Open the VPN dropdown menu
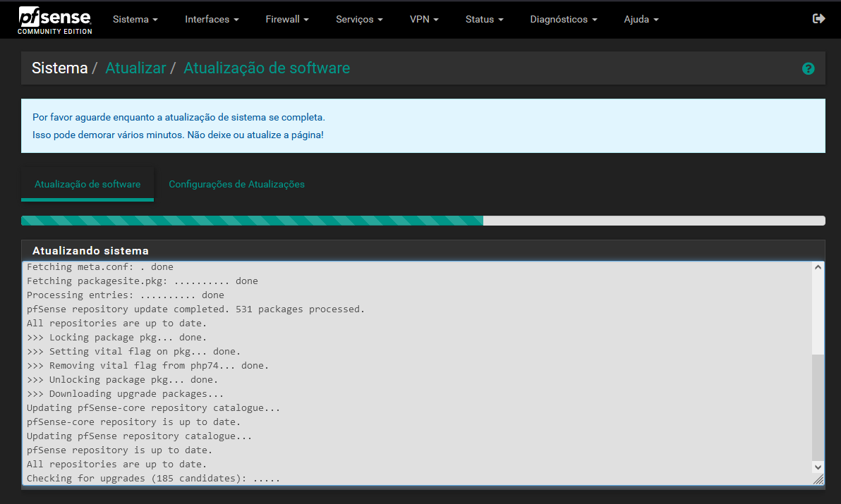841x504 pixels. click(x=424, y=19)
